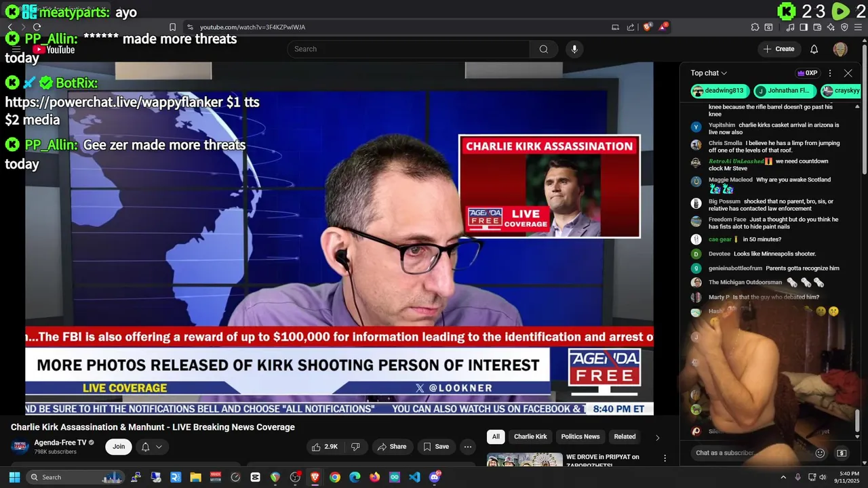Open Discord from the taskbar
868x488 pixels.
[x=435, y=477]
